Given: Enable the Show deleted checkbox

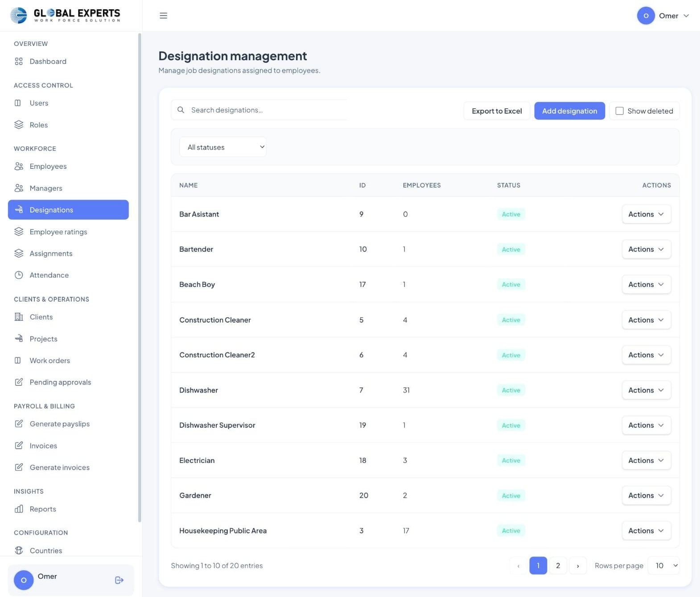Looking at the screenshot, I should [x=619, y=111].
